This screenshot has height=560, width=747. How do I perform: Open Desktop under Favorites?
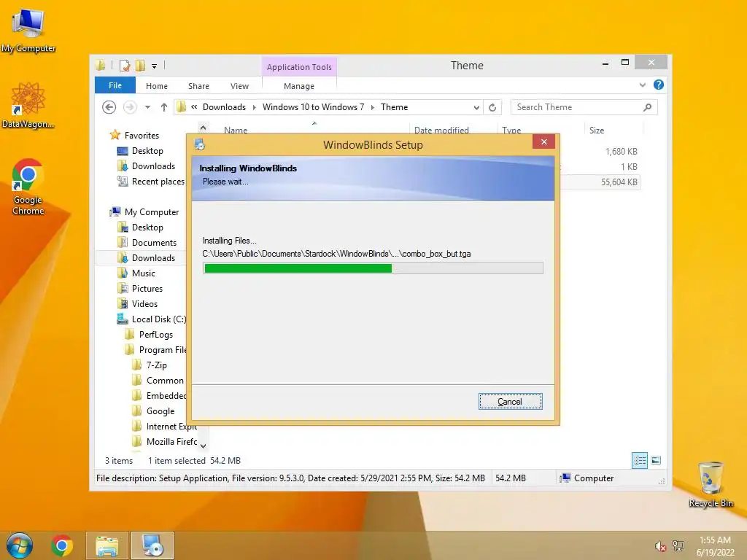[x=147, y=151]
